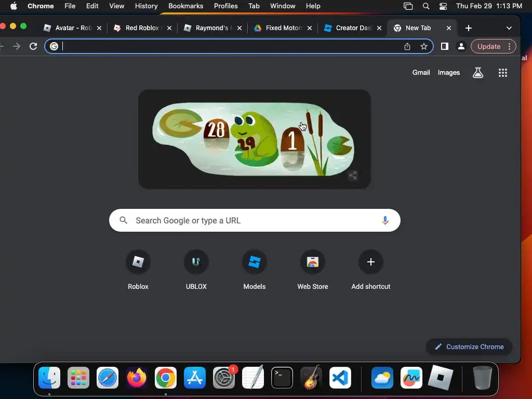Open the History menu
This screenshot has height=399, width=532.
point(146,6)
